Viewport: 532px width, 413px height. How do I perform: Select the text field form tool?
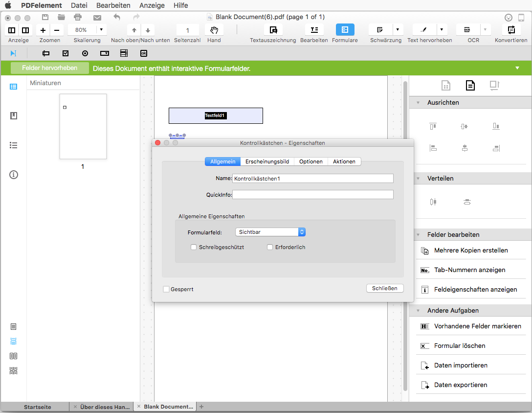[x=46, y=53]
